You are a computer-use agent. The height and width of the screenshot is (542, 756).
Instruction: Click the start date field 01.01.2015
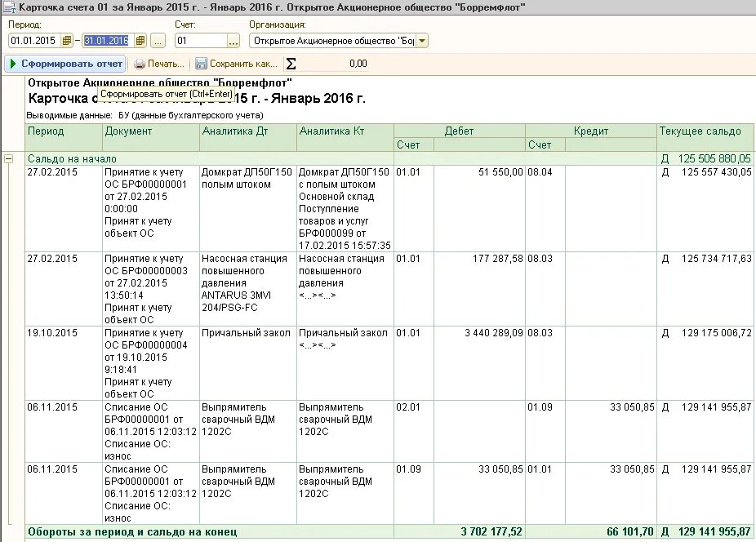(34, 41)
